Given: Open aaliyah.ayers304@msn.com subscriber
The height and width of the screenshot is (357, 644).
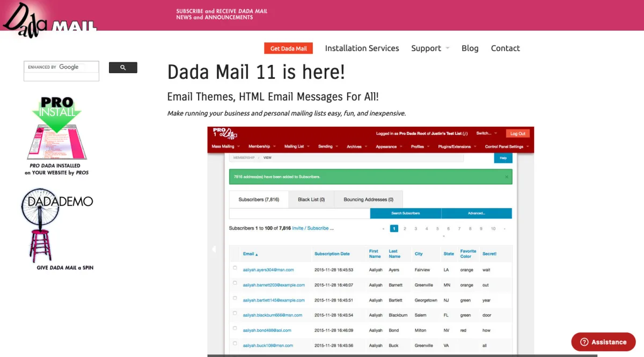Looking at the screenshot, I should [x=268, y=270].
